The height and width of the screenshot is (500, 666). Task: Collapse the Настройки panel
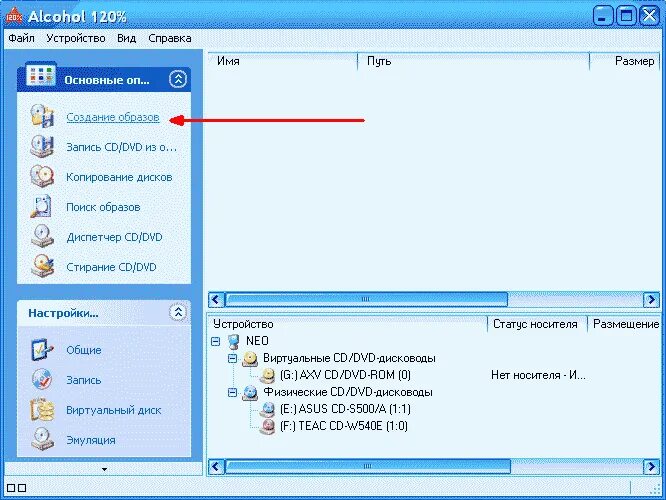pyautogui.click(x=178, y=313)
